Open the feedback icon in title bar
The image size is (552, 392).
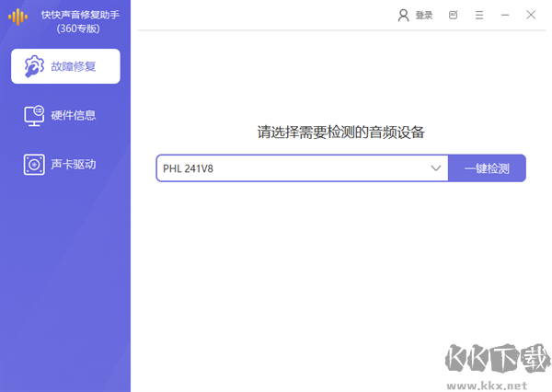453,15
